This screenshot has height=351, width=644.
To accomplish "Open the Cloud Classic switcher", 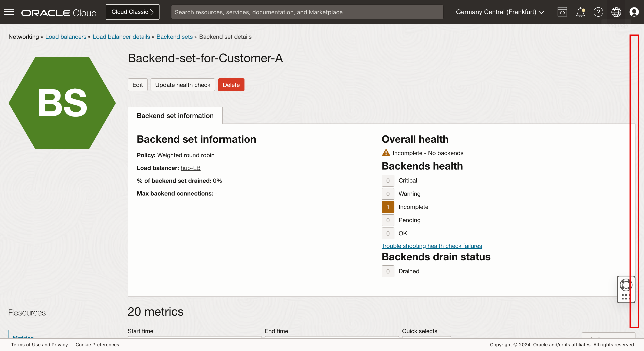I will pyautogui.click(x=132, y=12).
